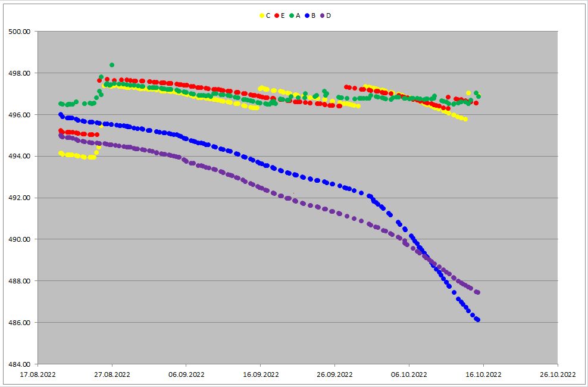Pick the 27.08.2022 x-axis date label
The width and height of the screenshot is (588, 387).
click(112, 375)
